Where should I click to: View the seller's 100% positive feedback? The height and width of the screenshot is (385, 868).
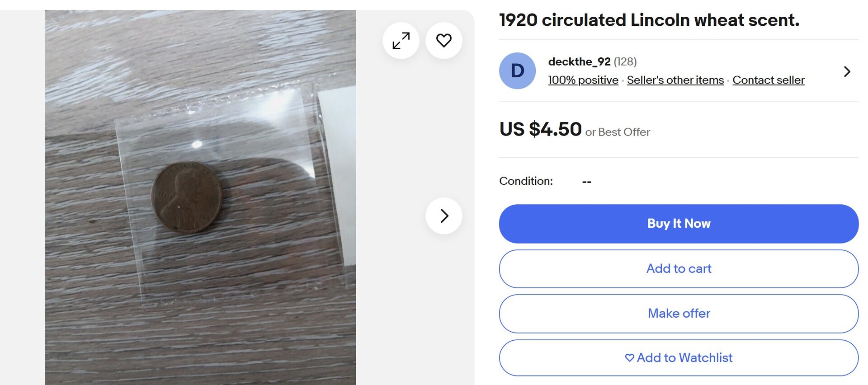pyautogui.click(x=583, y=80)
